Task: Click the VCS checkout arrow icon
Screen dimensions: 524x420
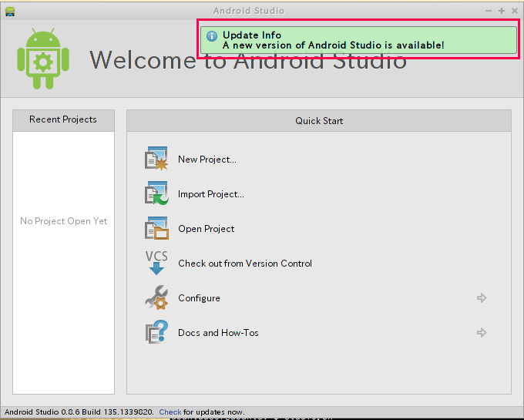Action: [156, 263]
